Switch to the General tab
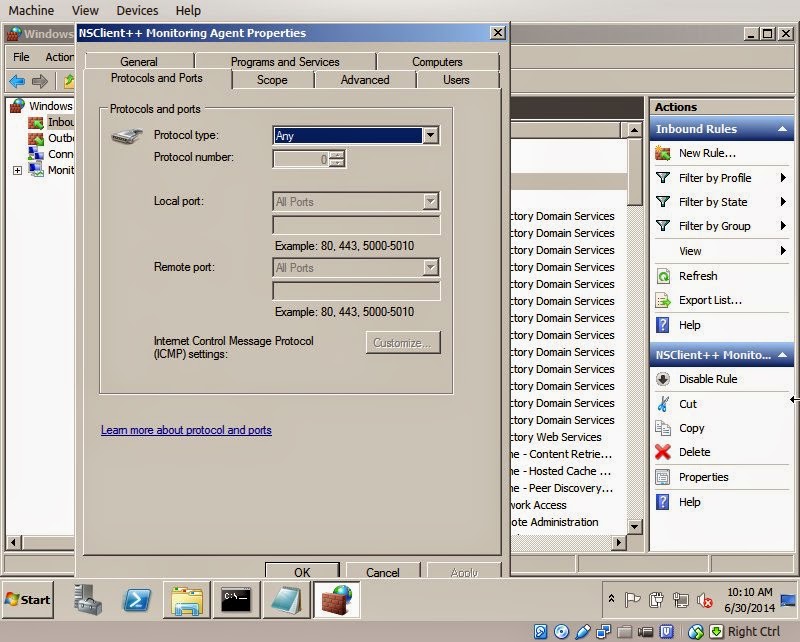 [x=139, y=61]
